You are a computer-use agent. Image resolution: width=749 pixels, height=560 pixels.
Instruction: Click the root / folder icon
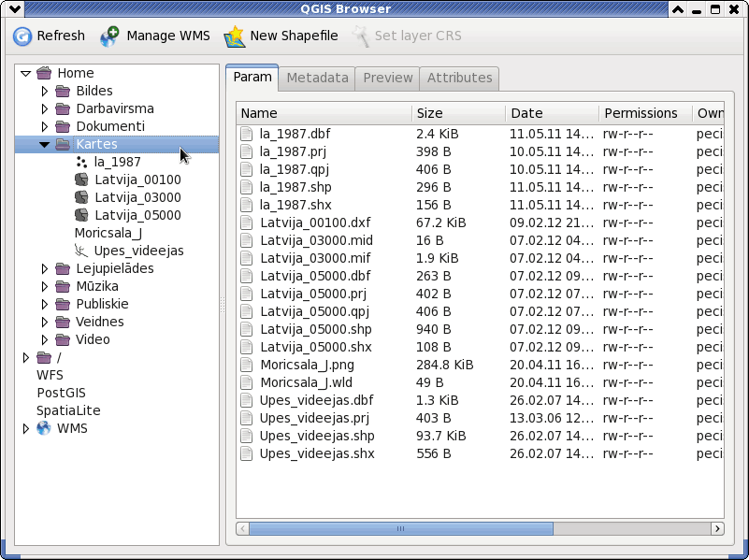44,357
